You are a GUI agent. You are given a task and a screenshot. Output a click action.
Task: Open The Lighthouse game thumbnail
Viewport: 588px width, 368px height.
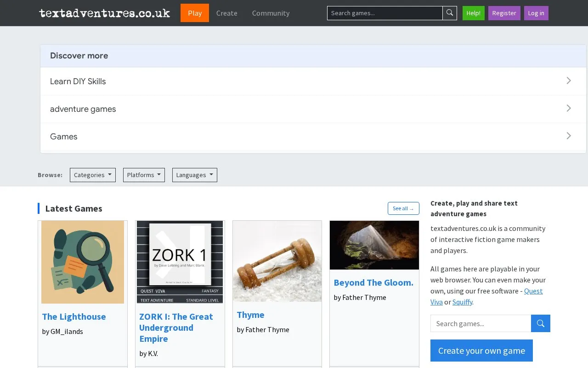(x=83, y=262)
